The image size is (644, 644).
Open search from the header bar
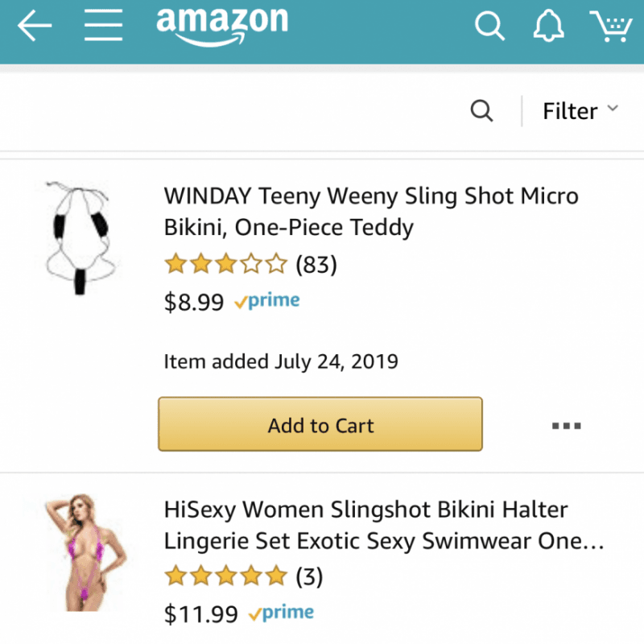(x=489, y=27)
